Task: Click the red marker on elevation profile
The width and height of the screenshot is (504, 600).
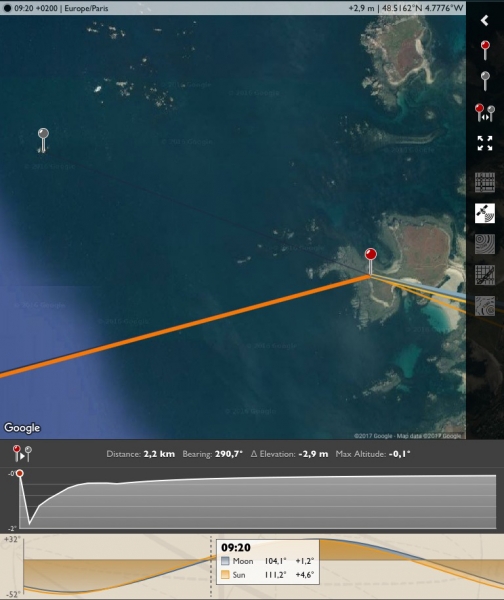Action: pyautogui.click(x=20, y=474)
